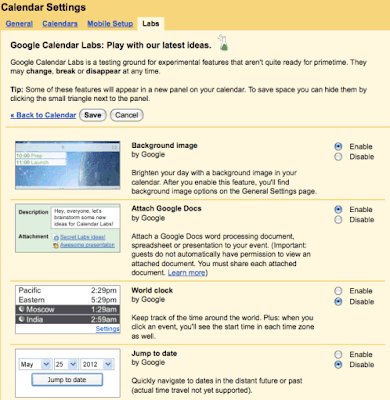Screen dimensions: 390x400
Task: Open the 2012 year dropdown
Action: click(x=97, y=364)
